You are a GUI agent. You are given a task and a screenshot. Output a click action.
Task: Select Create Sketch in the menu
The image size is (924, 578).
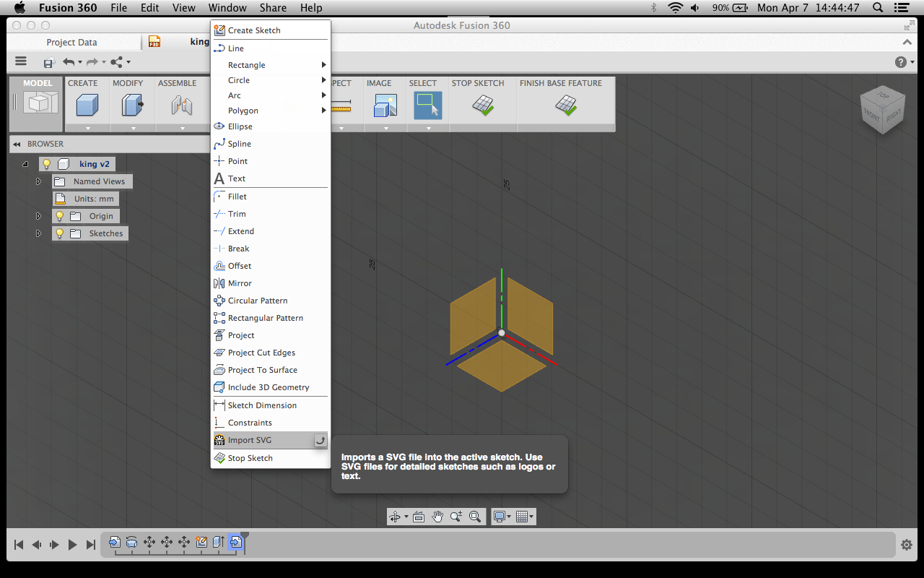point(271,30)
